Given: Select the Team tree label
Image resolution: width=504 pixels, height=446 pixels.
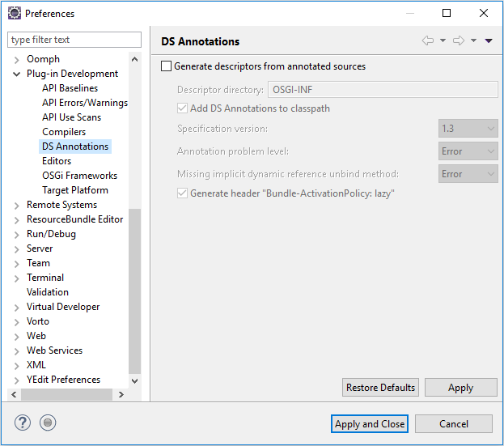Looking at the screenshot, I should pyautogui.click(x=38, y=263).
